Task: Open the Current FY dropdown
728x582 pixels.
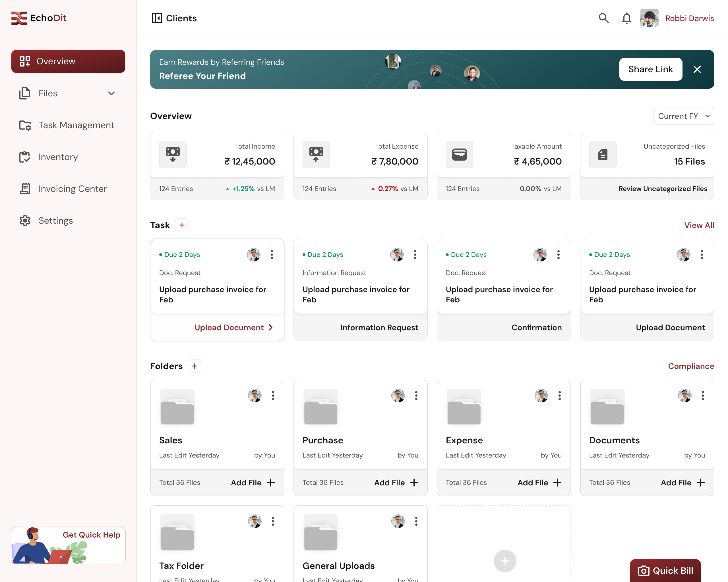Action: (683, 116)
